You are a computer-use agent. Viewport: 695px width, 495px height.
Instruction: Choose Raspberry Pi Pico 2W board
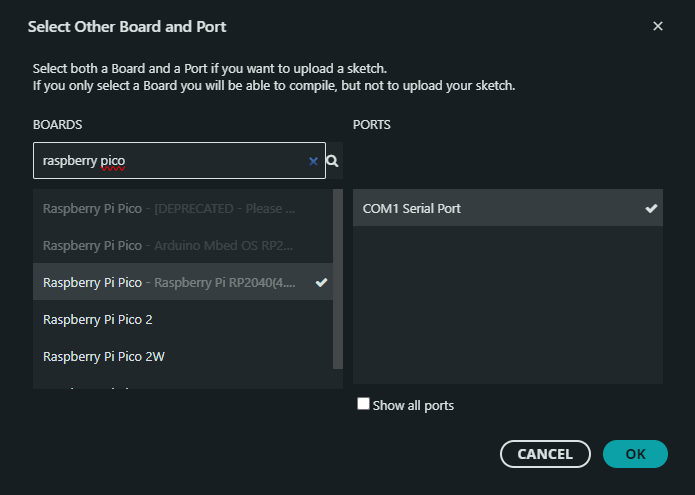[183, 356]
